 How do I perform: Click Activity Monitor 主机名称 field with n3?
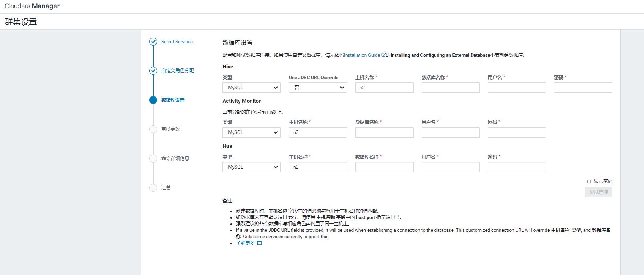(318, 132)
